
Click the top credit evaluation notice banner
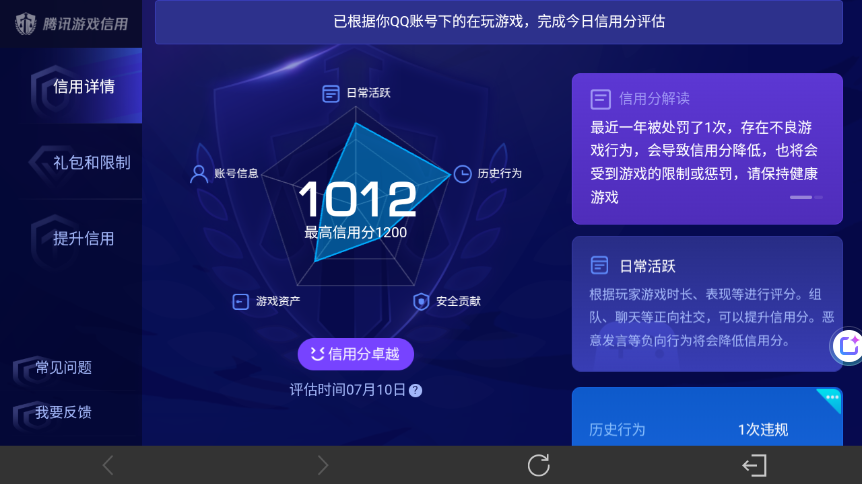(499, 21)
